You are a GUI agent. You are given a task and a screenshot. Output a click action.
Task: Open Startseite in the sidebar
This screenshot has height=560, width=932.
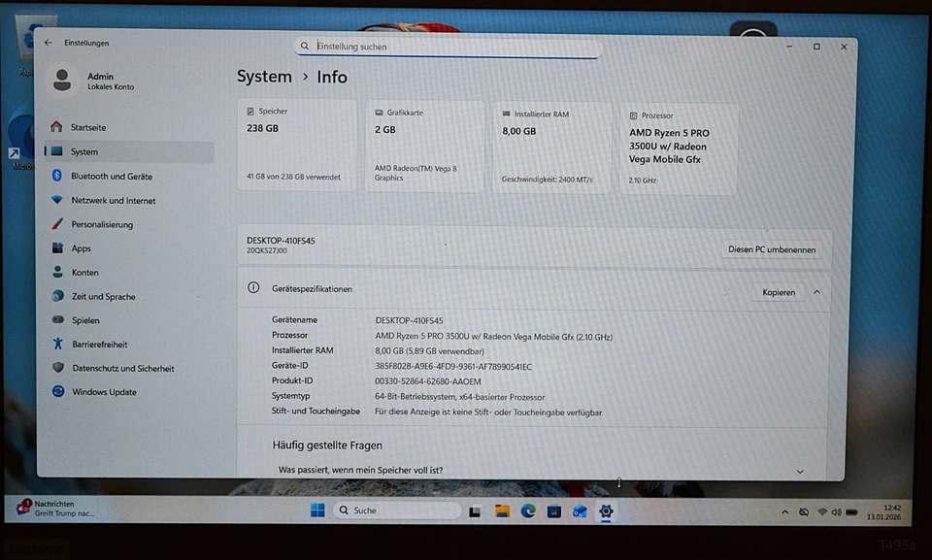(x=129, y=127)
